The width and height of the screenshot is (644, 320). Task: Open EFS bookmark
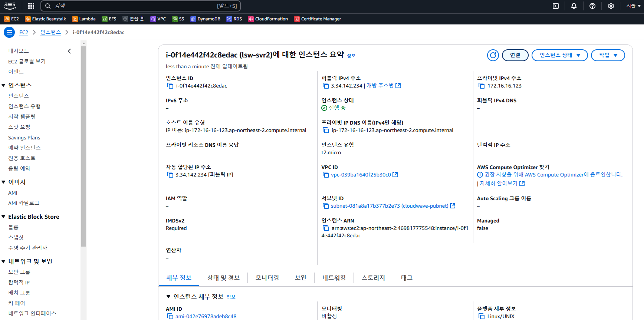click(109, 19)
